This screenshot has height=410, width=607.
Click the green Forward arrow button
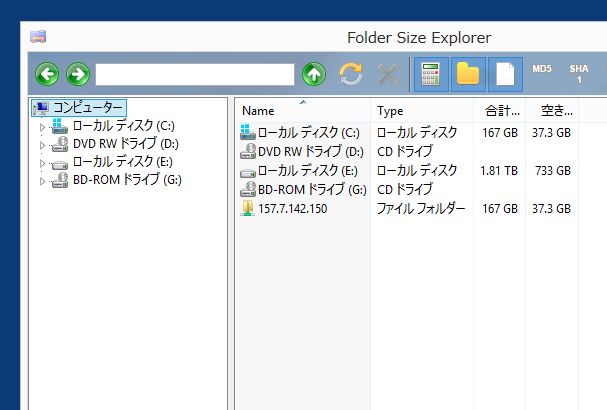(78, 74)
